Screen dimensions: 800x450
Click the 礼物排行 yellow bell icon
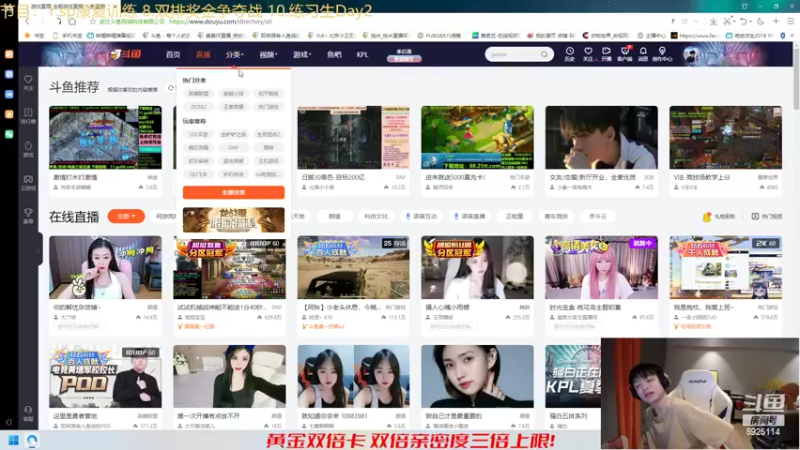(x=707, y=216)
